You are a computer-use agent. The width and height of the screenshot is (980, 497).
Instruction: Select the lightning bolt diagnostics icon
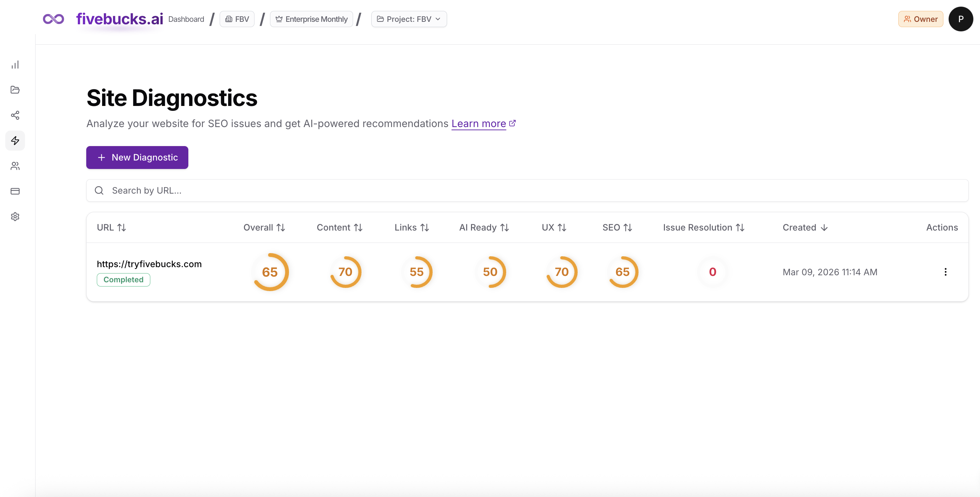(x=15, y=141)
